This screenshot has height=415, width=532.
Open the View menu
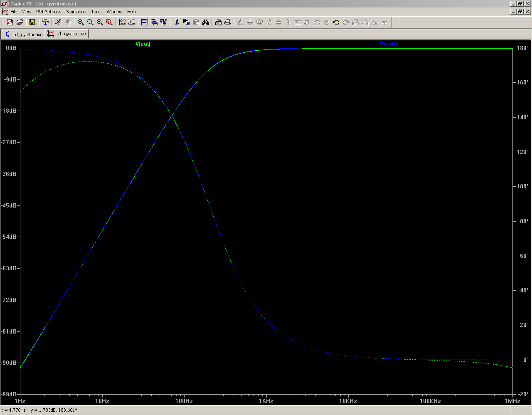pos(27,12)
